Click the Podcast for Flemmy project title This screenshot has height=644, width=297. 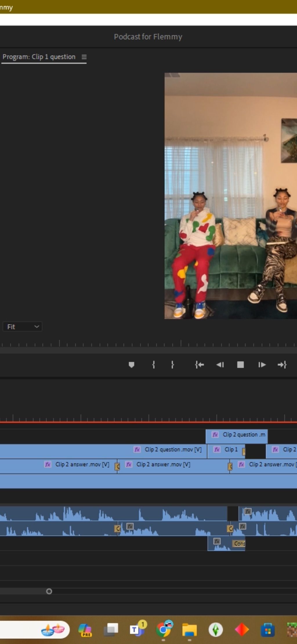pyautogui.click(x=148, y=37)
